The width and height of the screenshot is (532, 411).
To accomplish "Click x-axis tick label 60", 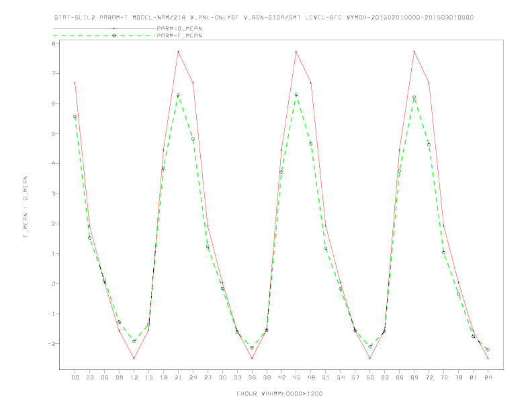I will pyautogui.click(x=370, y=377).
